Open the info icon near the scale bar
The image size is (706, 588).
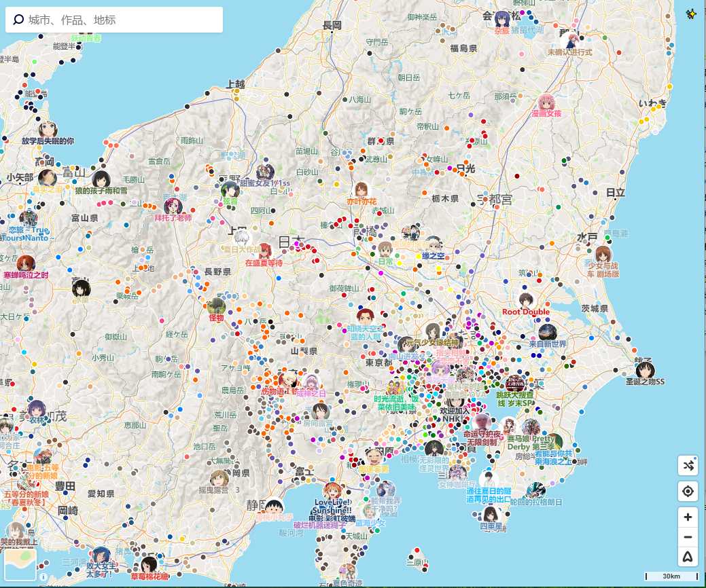click(x=43, y=576)
